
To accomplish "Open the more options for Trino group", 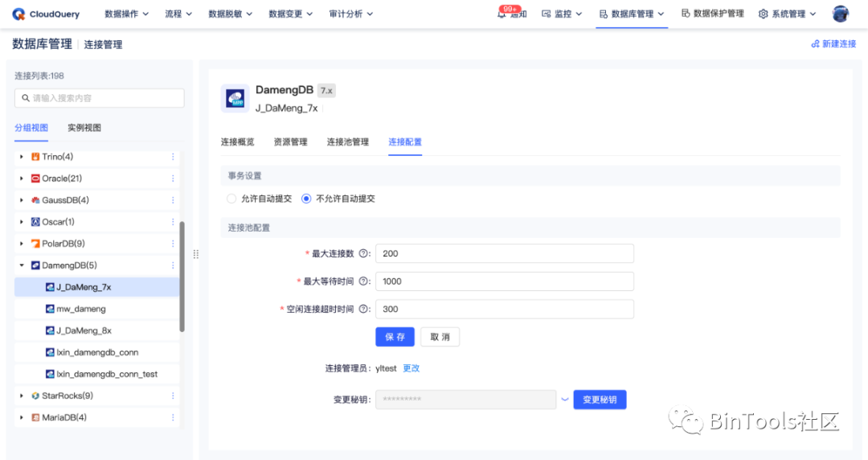I will (x=173, y=157).
